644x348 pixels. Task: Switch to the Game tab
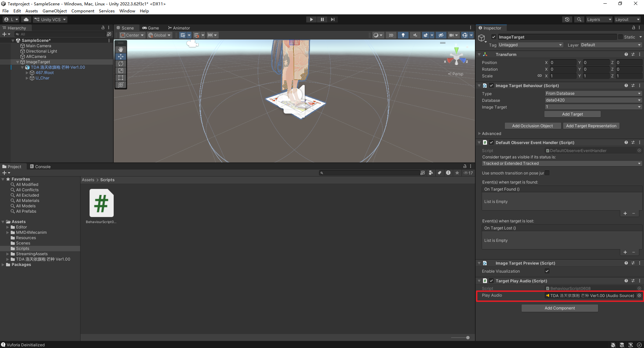[151, 28]
